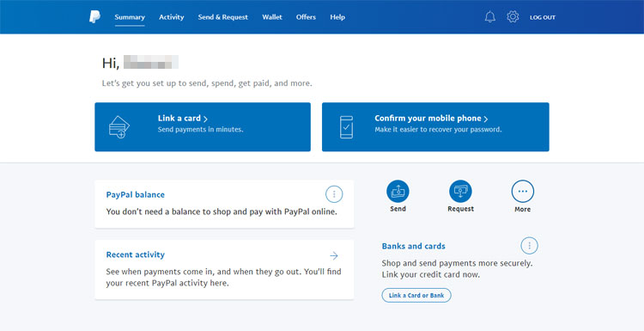Screen dimensions: 644x331
Task: Click the Recent activity arrow
Action: pyautogui.click(x=334, y=255)
